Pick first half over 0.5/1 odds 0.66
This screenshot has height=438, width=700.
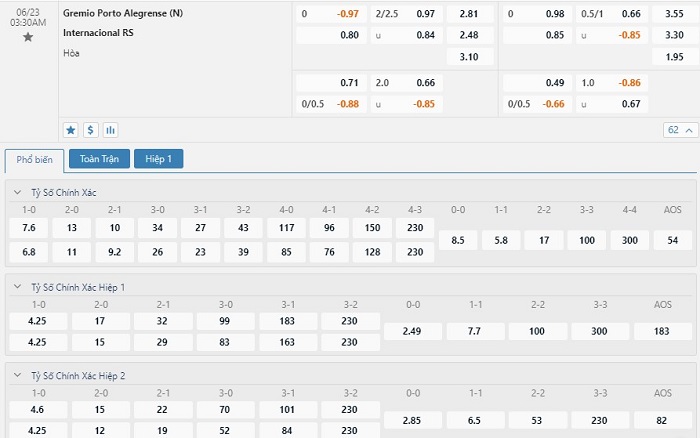coord(612,14)
